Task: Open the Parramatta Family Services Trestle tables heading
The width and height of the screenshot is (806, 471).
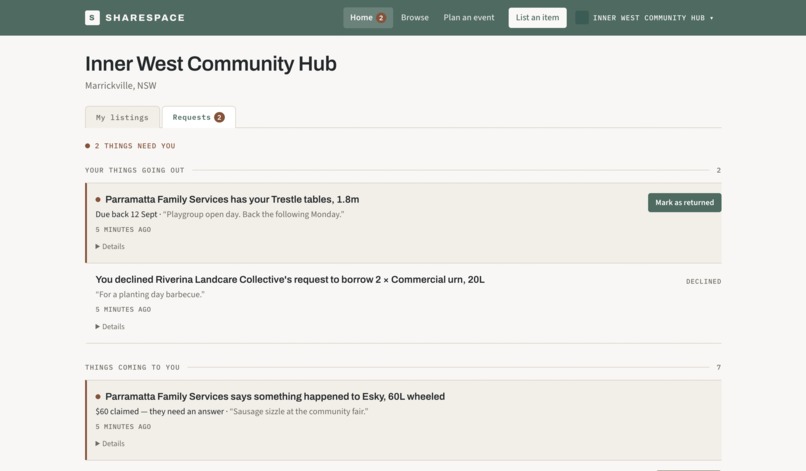Action: [x=232, y=200]
